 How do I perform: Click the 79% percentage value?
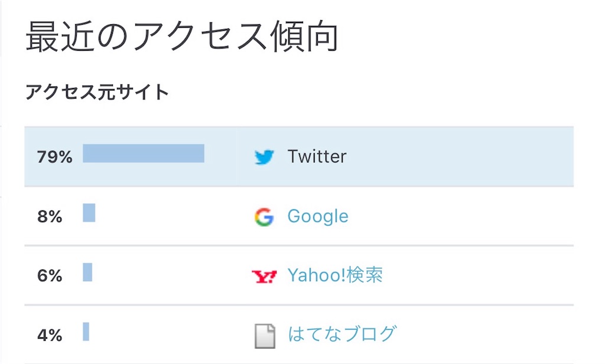click(x=54, y=157)
